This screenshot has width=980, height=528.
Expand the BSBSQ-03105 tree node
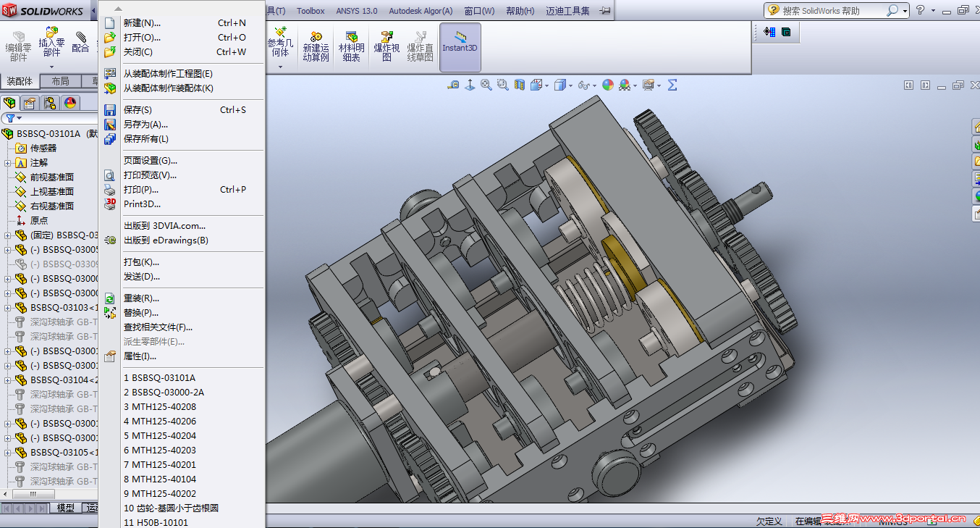[x=8, y=453]
